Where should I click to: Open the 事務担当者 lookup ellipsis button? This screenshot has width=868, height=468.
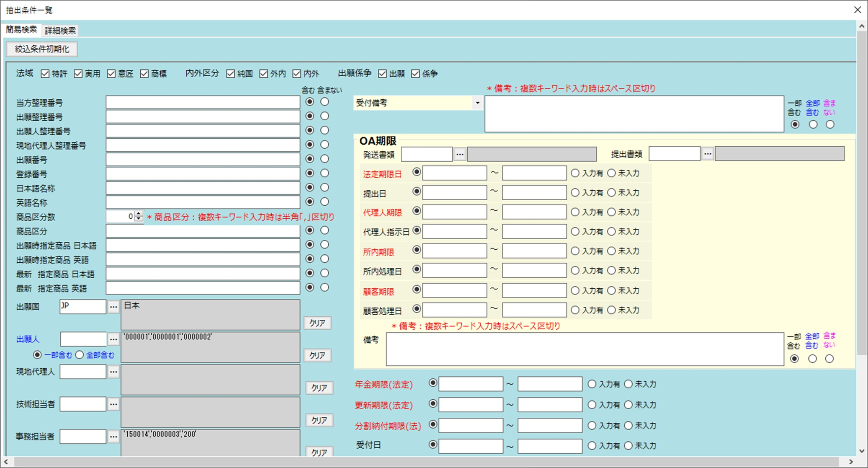point(113,437)
